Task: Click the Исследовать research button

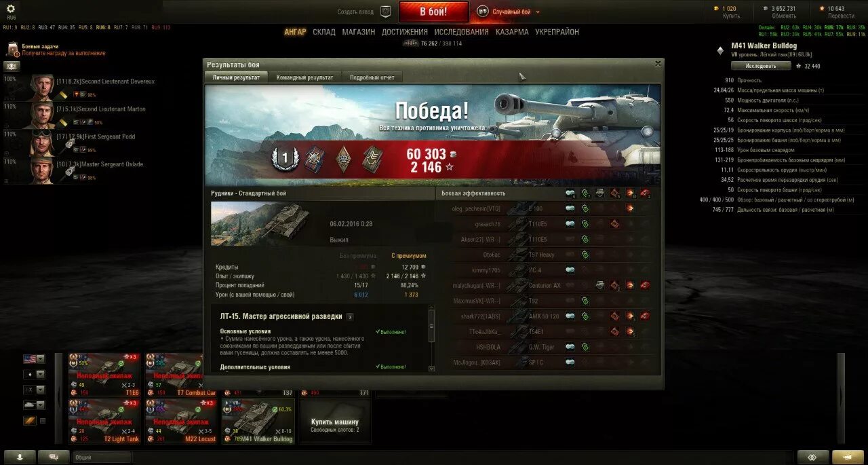Action: point(761,66)
